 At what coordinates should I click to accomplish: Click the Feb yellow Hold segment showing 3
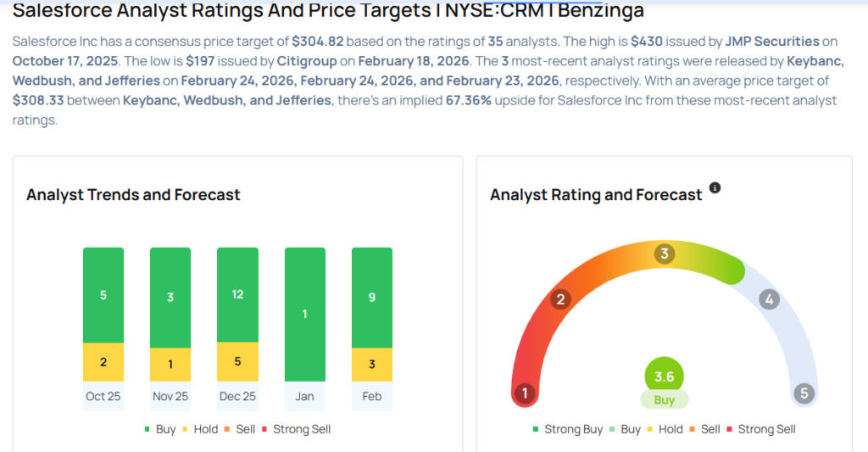click(371, 365)
